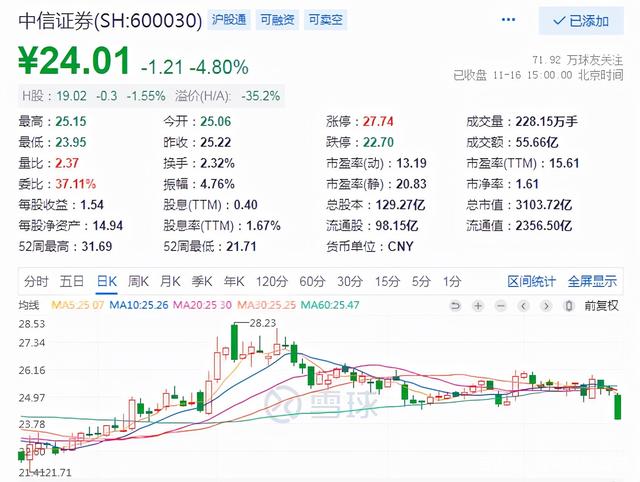Image resolution: width=640 pixels, height=482 pixels.
Task: Click the current price ¥24.01
Action: [x=74, y=61]
